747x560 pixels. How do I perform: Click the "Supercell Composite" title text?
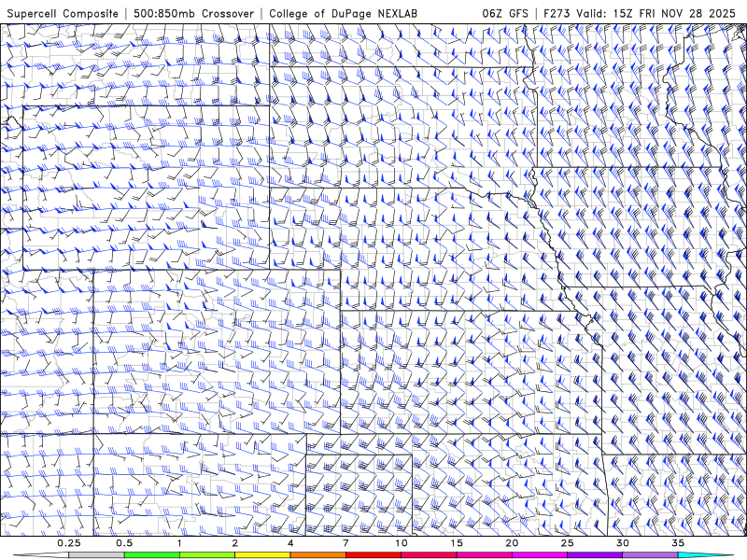point(63,13)
